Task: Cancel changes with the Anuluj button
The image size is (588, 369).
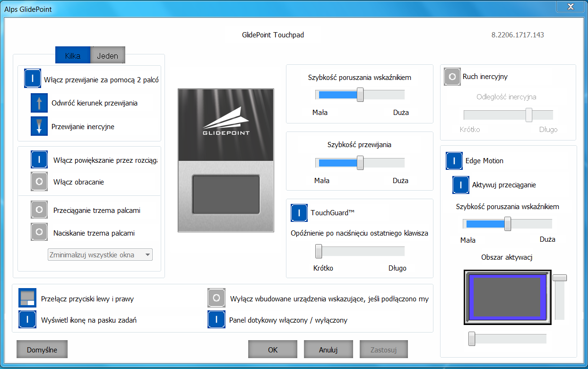Action: click(x=328, y=350)
